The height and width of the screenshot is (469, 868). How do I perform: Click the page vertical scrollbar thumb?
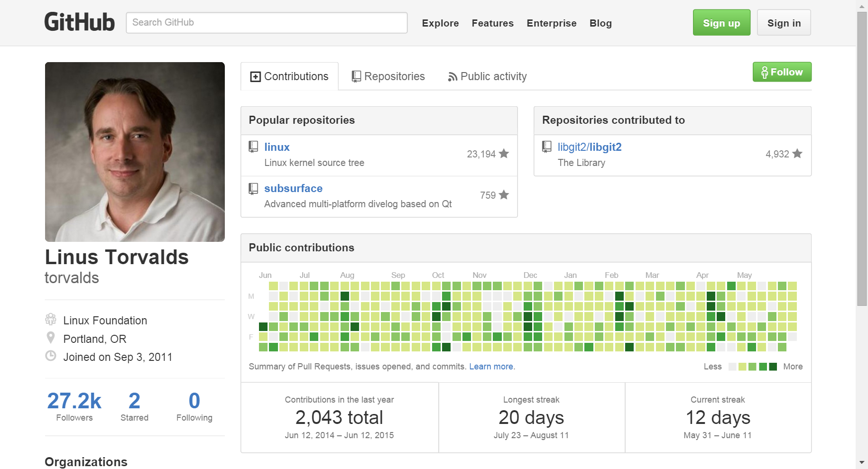pos(862,159)
